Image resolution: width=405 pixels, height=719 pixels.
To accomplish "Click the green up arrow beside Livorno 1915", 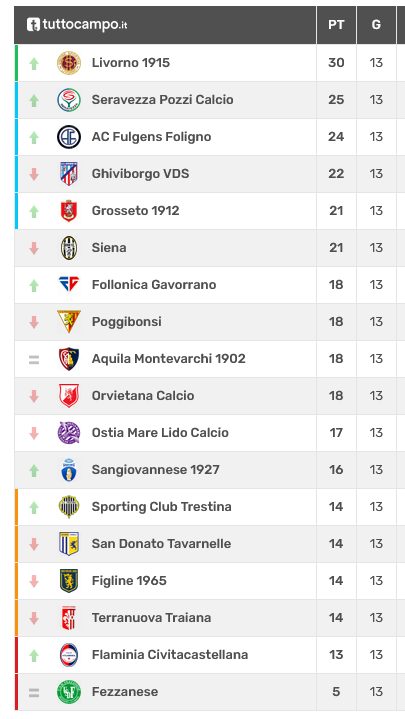I will (x=34, y=63).
